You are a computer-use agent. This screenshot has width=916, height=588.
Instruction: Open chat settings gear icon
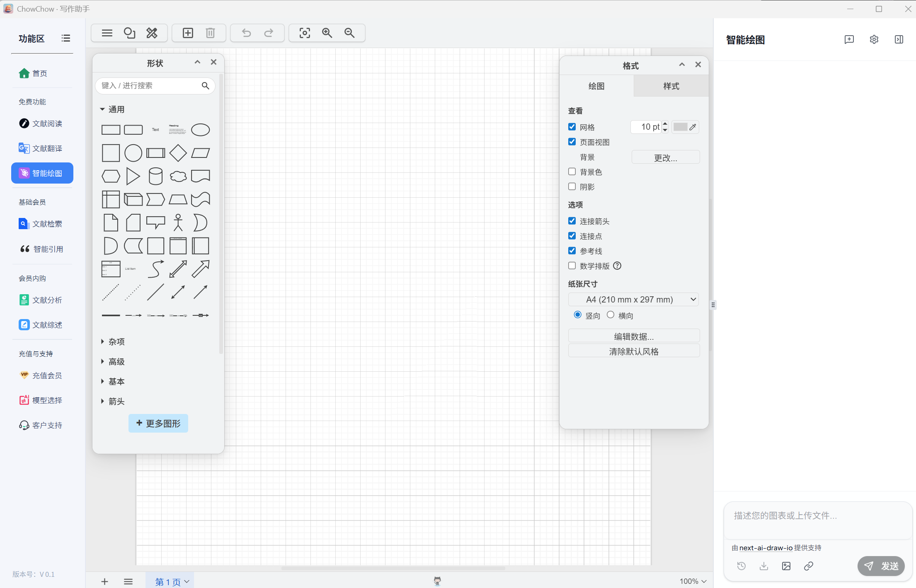[x=874, y=39]
